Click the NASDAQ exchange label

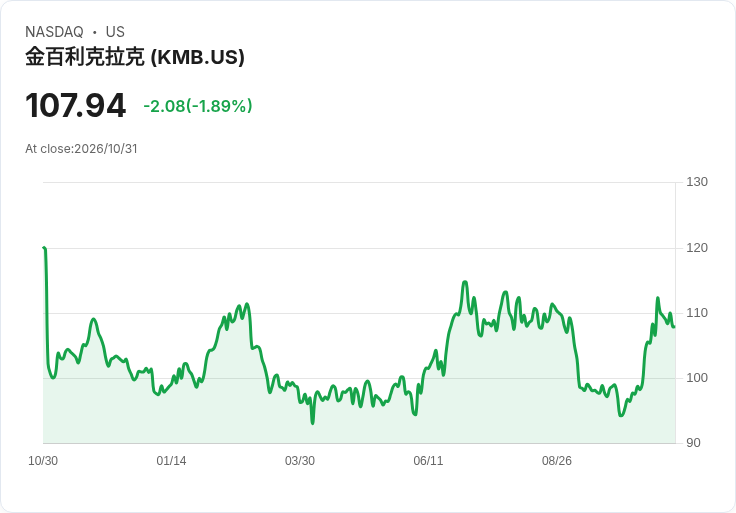pyautogui.click(x=54, y=32)
